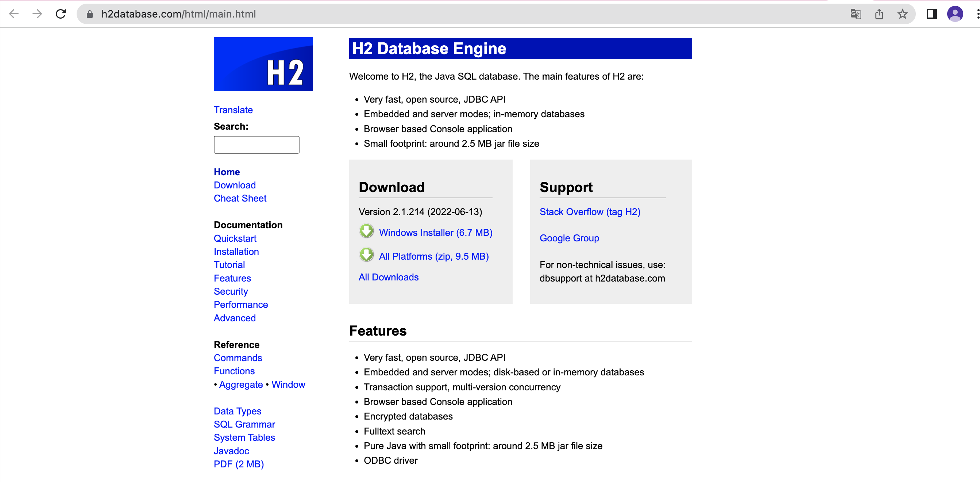Visit Stack Overflow (tag H2) link

tap(590, 212)
